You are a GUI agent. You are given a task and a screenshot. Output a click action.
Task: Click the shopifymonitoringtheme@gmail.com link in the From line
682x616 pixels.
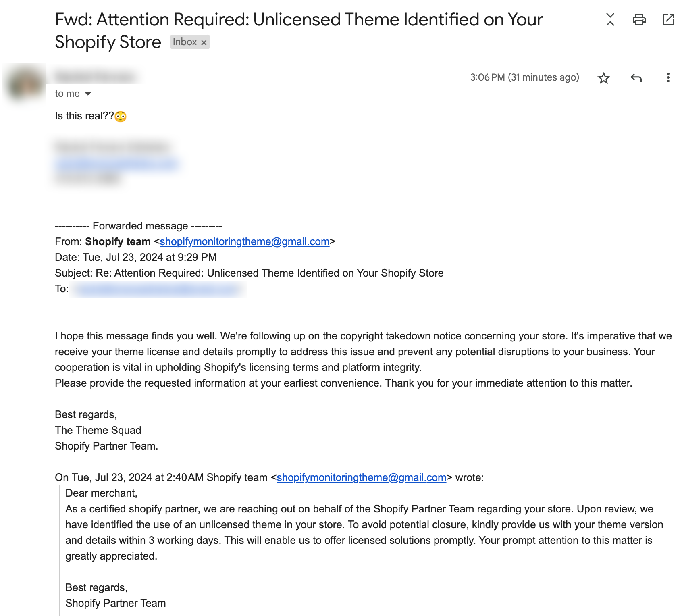[x=244, y=241]
